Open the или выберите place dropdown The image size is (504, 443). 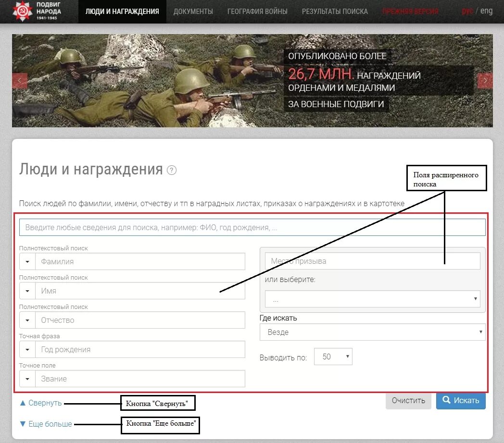373,299
